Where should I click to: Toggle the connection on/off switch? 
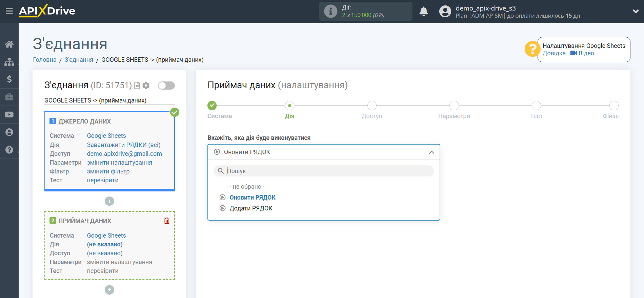[x=166, y=86]
